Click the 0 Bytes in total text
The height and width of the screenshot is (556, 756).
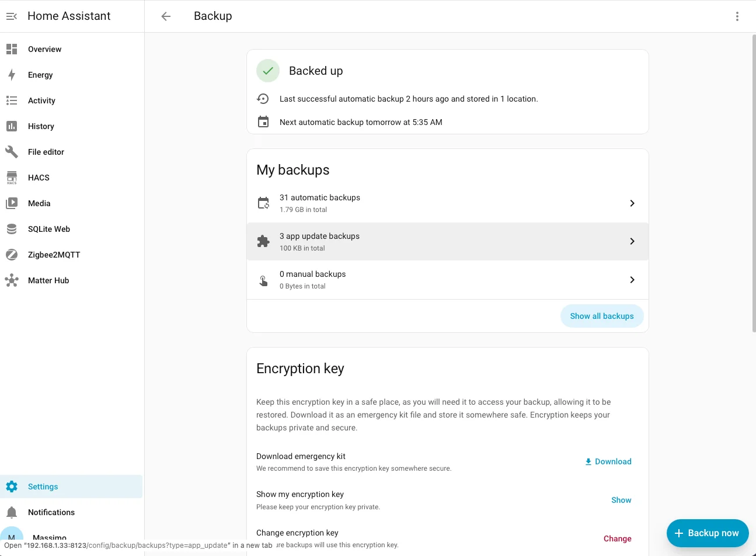[302, 286]
